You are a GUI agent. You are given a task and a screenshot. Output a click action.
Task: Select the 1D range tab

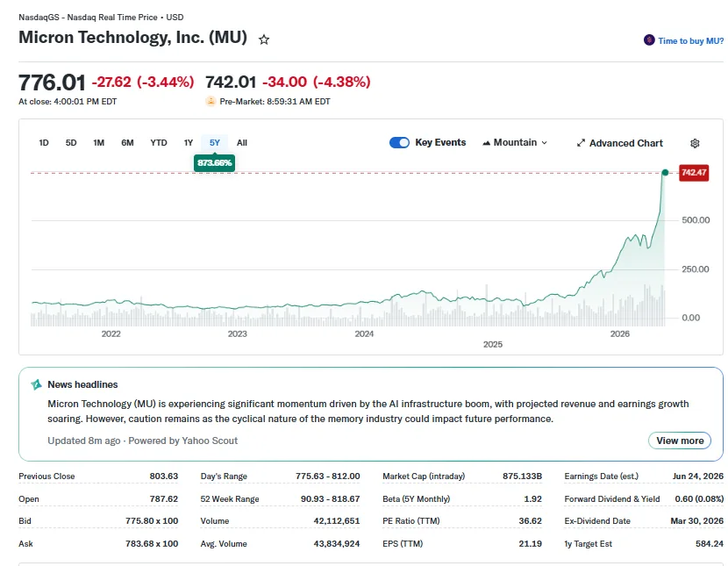tap(44, 142)
